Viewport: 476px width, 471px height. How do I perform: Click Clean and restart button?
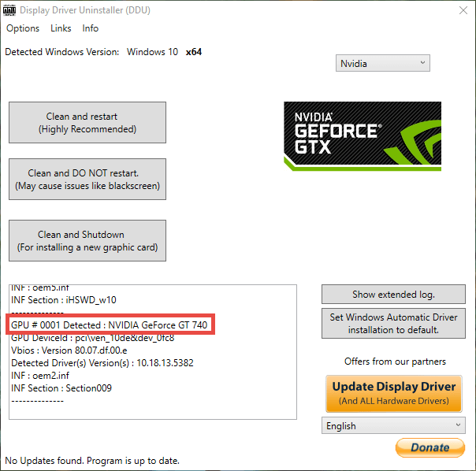[x=87, y=123]
